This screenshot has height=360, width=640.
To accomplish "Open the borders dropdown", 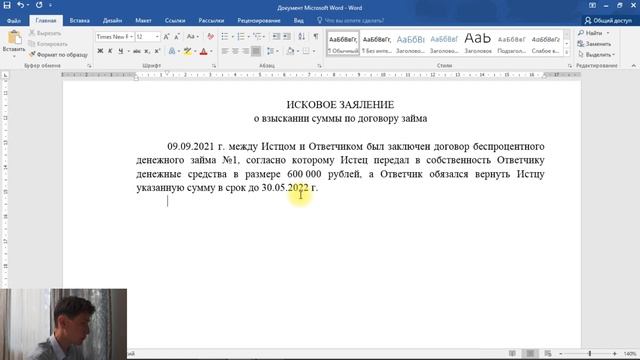I will 313,51.
